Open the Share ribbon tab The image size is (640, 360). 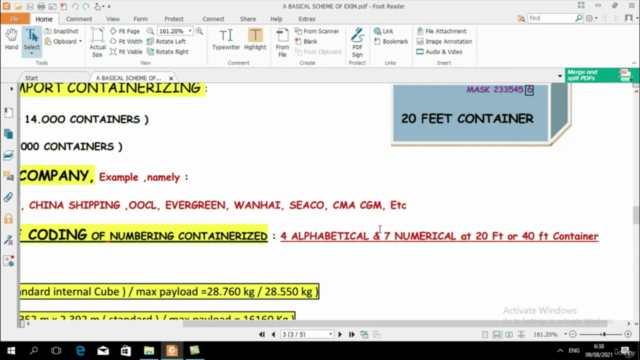click(x=248, y=19)
